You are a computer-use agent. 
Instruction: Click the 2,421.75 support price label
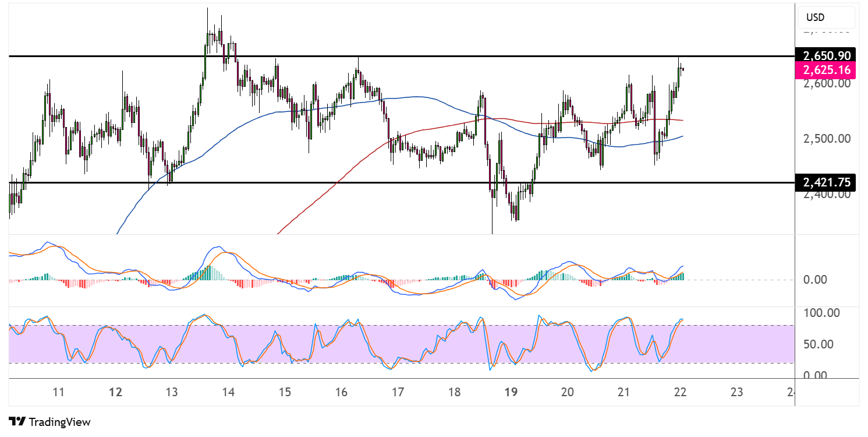pos(827,182)
